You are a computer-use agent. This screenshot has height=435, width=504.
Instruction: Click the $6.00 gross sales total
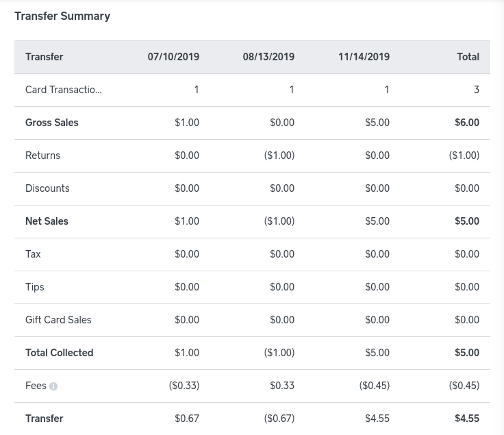(466, 123)
